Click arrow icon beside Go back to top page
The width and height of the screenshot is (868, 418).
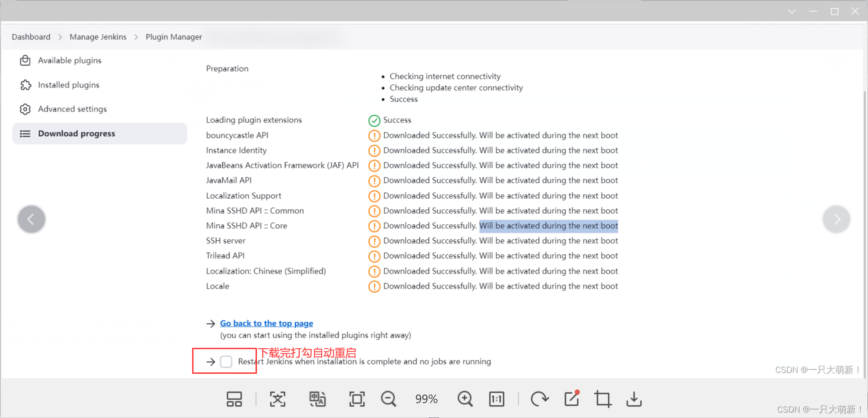[210, 324]
